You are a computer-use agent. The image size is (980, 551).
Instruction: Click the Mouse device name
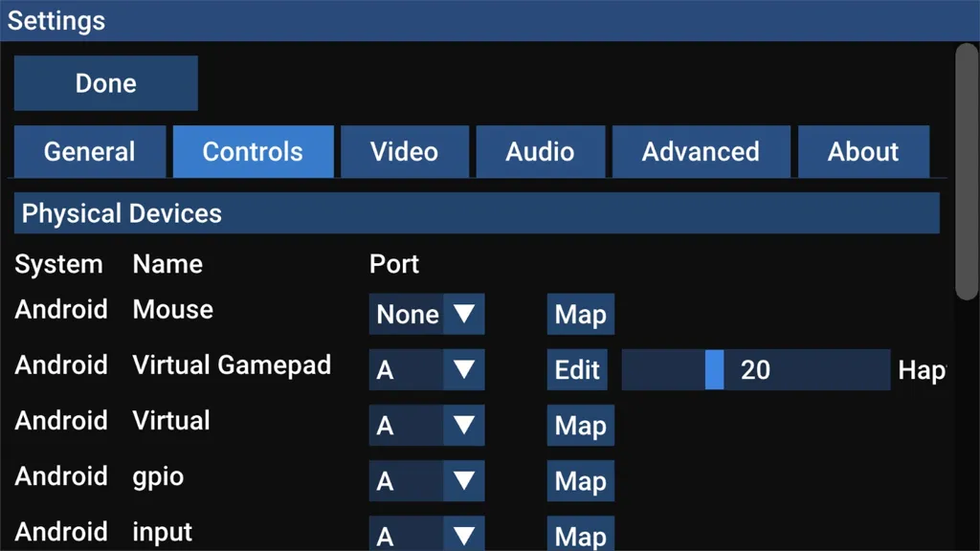(x=173, y=310)
